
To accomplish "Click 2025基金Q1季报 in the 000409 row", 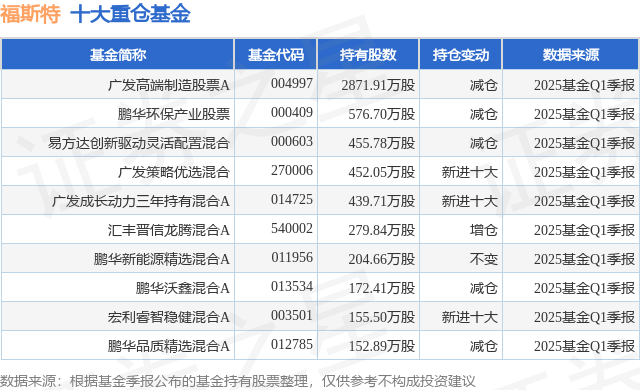I will pos(584,114).
